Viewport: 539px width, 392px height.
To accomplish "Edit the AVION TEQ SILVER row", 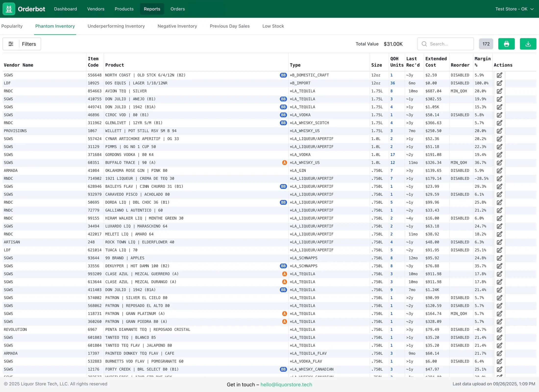I will (x=500, y=91).
